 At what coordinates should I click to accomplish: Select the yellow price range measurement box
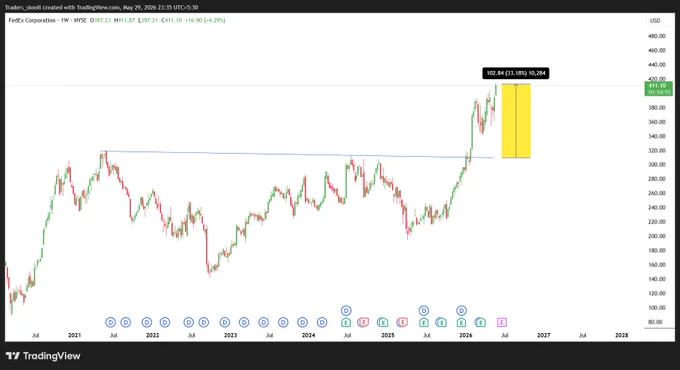[516, 121]
